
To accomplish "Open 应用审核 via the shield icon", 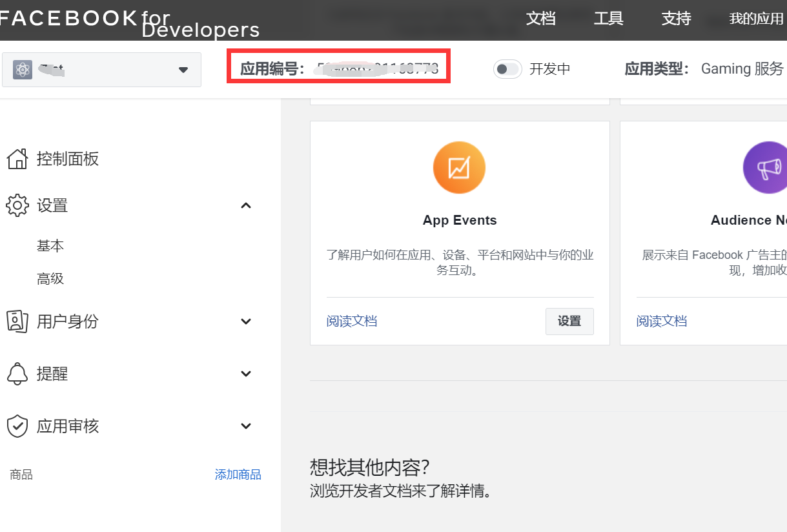I will coord(17,425).
